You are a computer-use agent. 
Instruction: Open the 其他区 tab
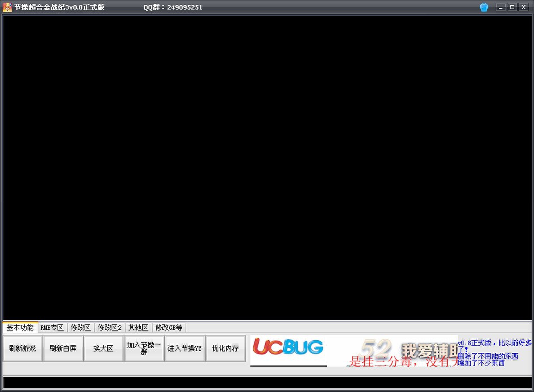click(x=138, y=327)
